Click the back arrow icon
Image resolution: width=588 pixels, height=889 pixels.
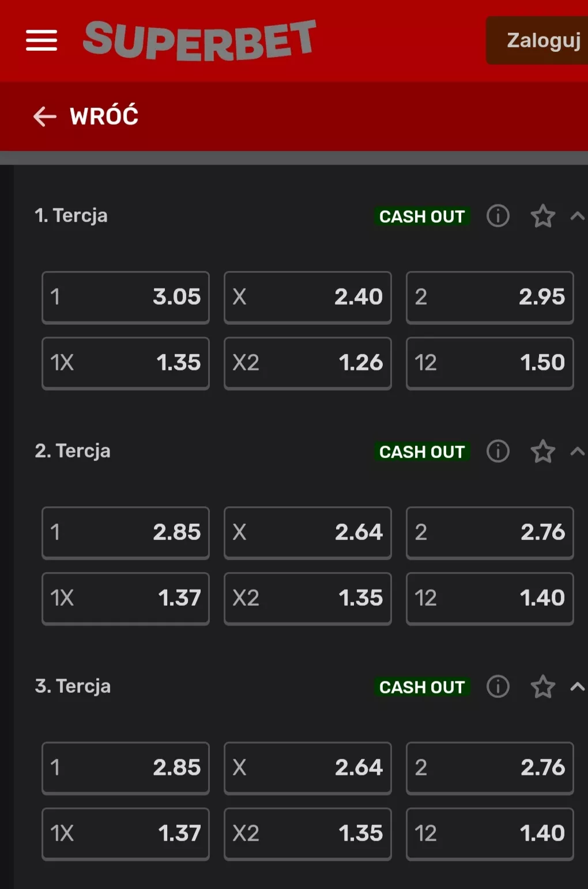44,117
